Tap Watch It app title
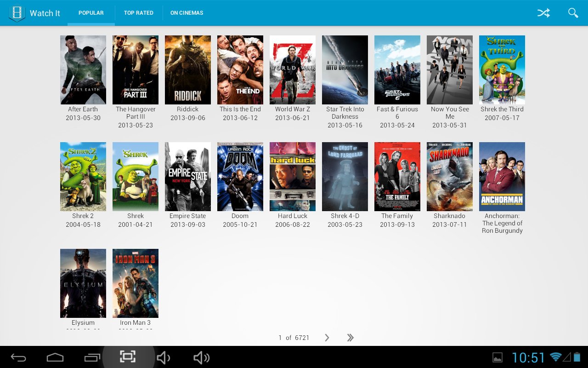 click(45, 13)
